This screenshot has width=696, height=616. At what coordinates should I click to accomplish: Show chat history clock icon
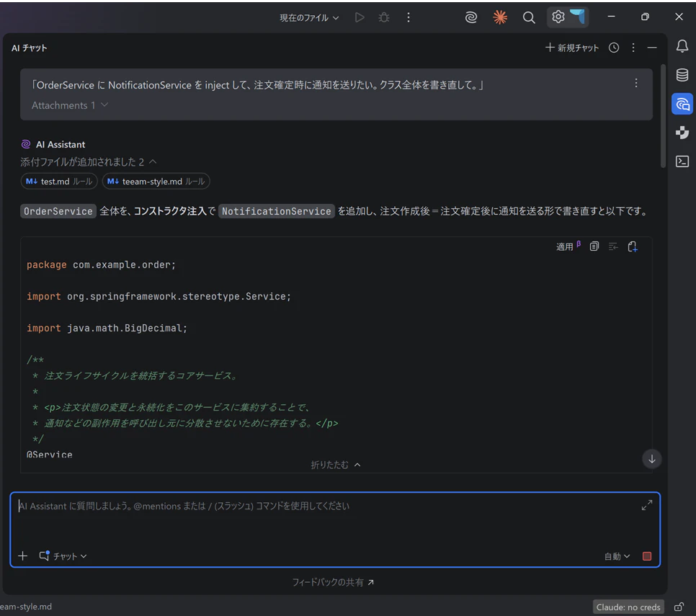pyautogui.click(x=614, y=48)
